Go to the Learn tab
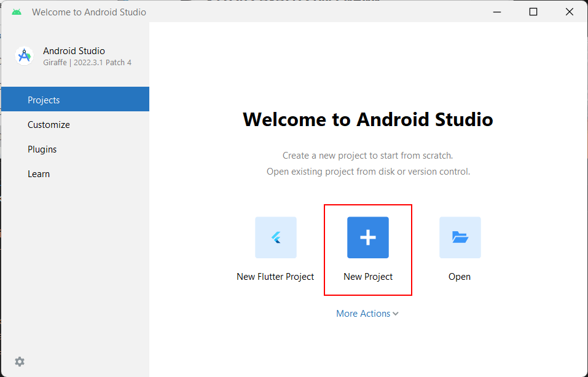 click(x=39, y=173)
